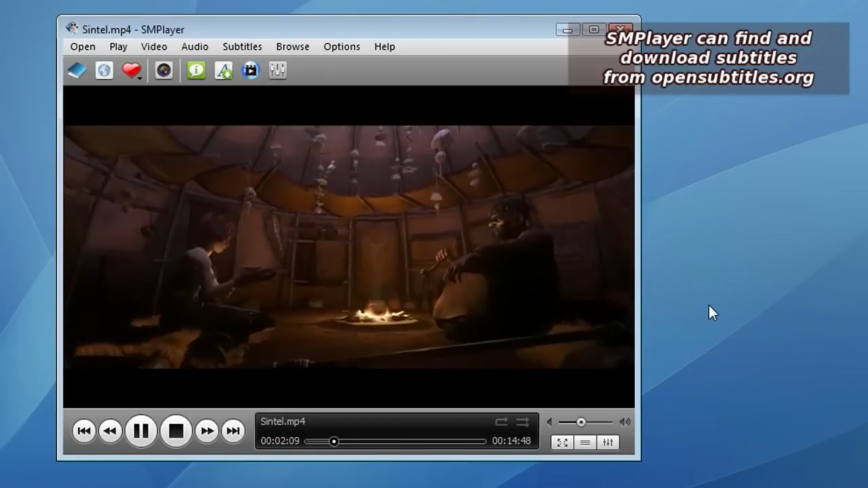Image resolution: width=868 pixels, height=488 pixels.
Task: Mute audio via left speaker icon
Action: (x=550, y=422)
